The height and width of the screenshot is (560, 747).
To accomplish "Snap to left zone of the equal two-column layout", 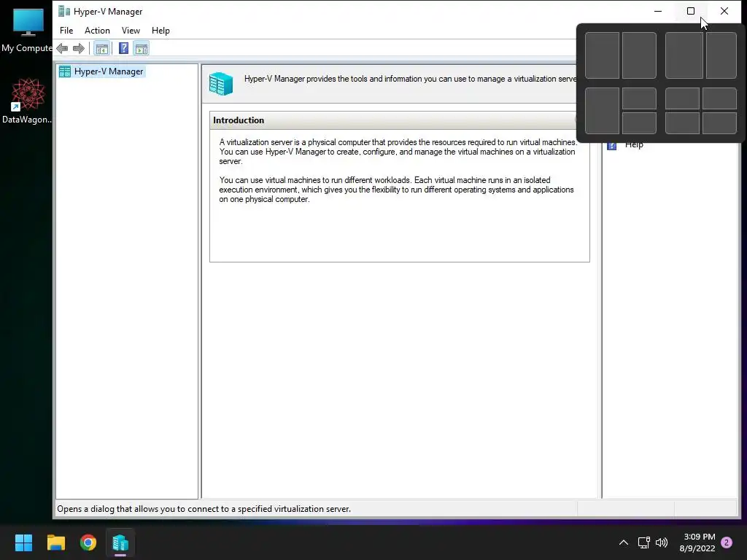I will (602, 55).
